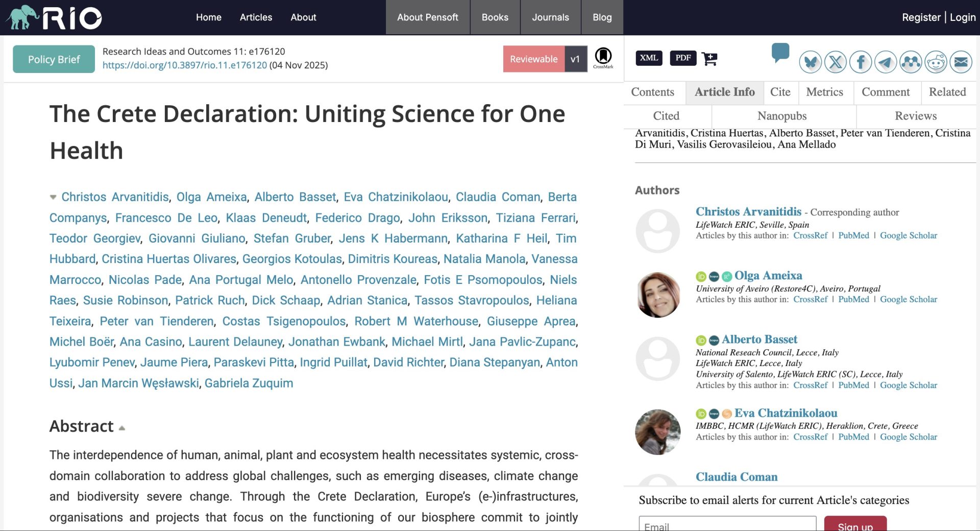Open the Nanopubs tab
The width and height of the screenshot is (980, 531).
coord(782,116)
